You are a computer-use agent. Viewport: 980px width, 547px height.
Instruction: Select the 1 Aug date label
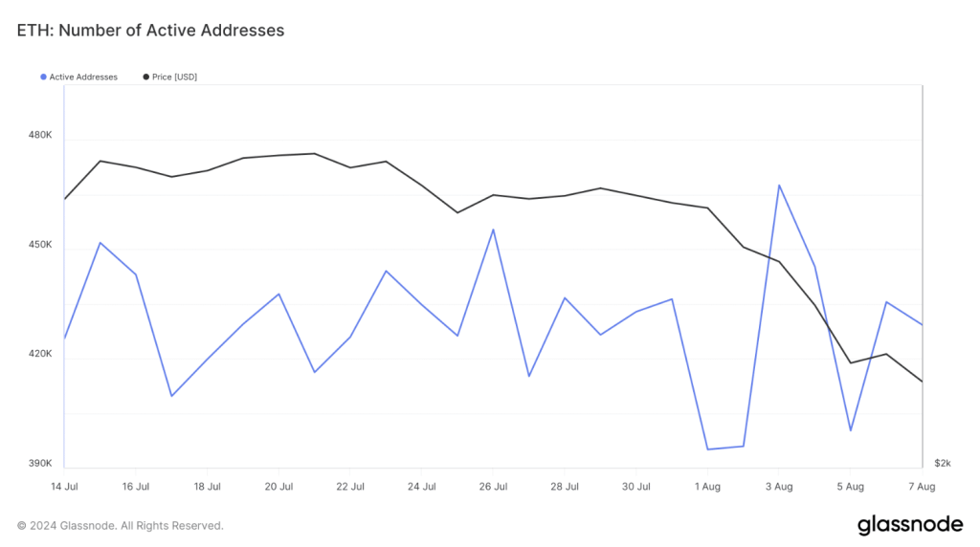point(707,487)
